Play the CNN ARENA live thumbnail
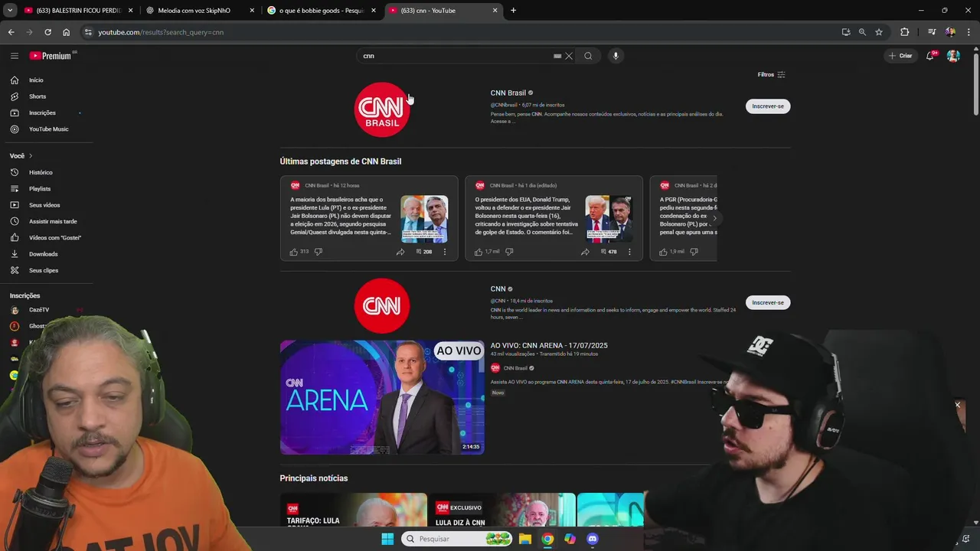The width and height of the screenshot is (980, 551). coord(382,397)
